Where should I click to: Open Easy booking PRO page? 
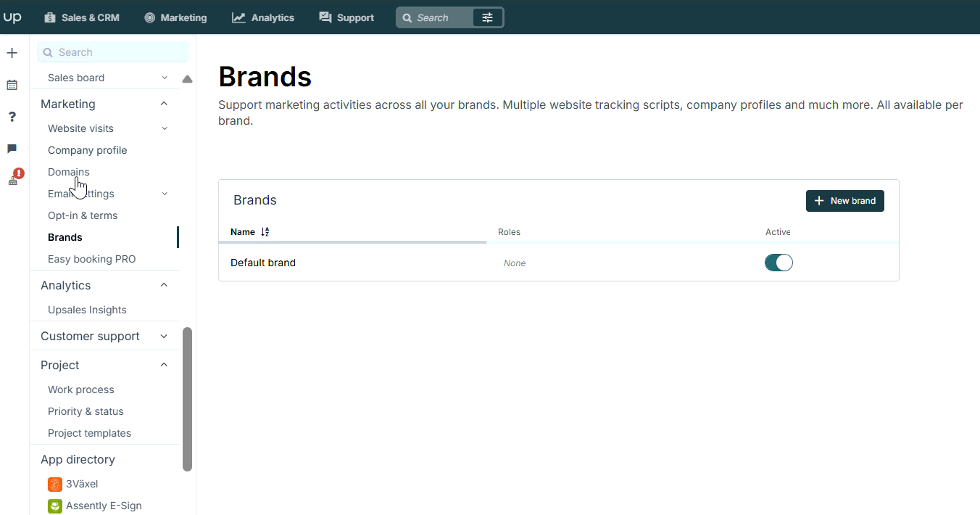click(92, 259)
